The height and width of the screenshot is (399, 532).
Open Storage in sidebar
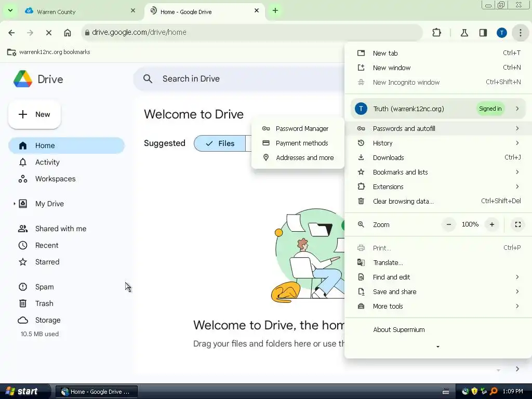point(66,320)
